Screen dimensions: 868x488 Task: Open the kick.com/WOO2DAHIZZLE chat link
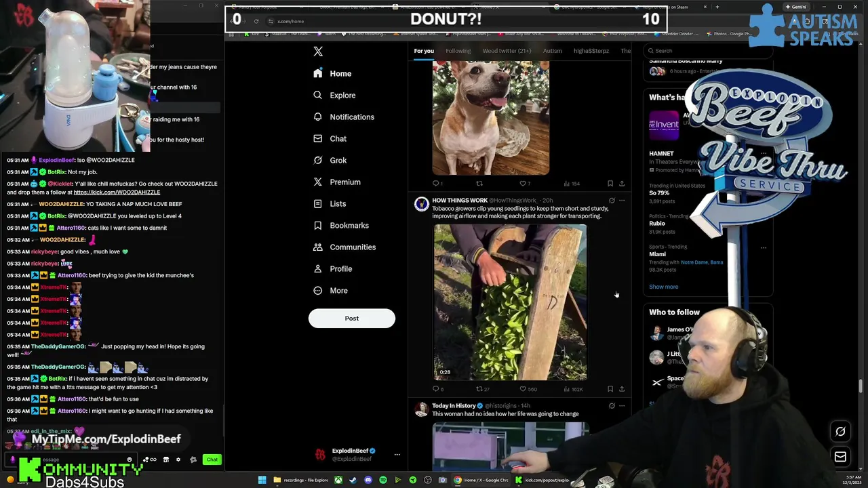[x=117, y=192]
